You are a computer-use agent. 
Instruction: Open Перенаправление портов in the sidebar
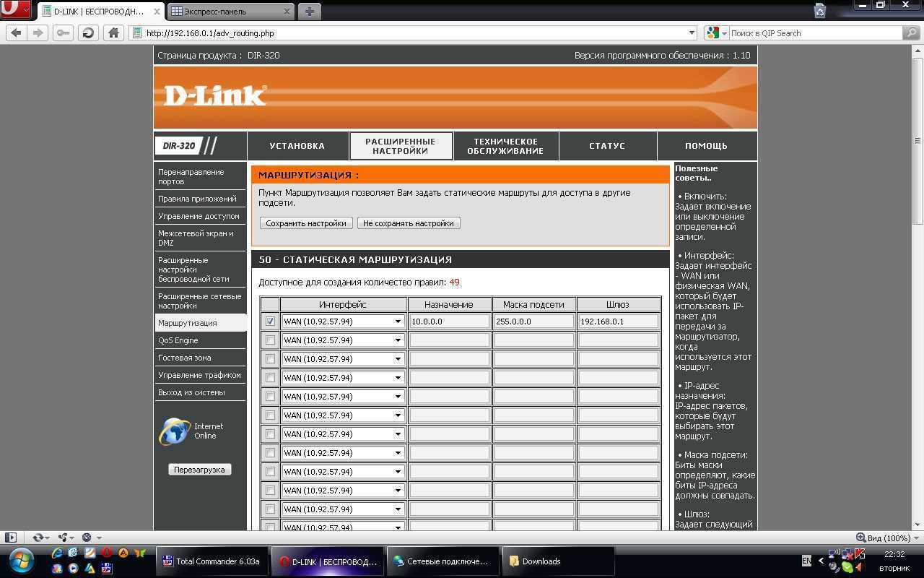point(191,177)
